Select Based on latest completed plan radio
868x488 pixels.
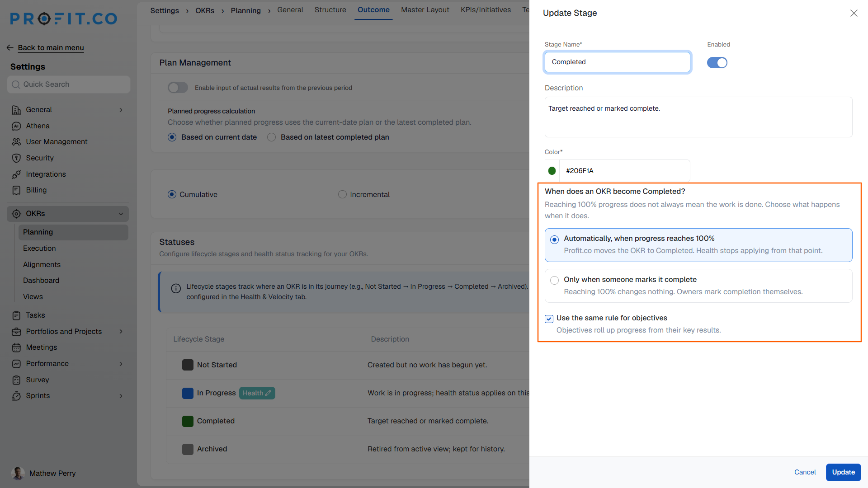click(x=271, y=137)
